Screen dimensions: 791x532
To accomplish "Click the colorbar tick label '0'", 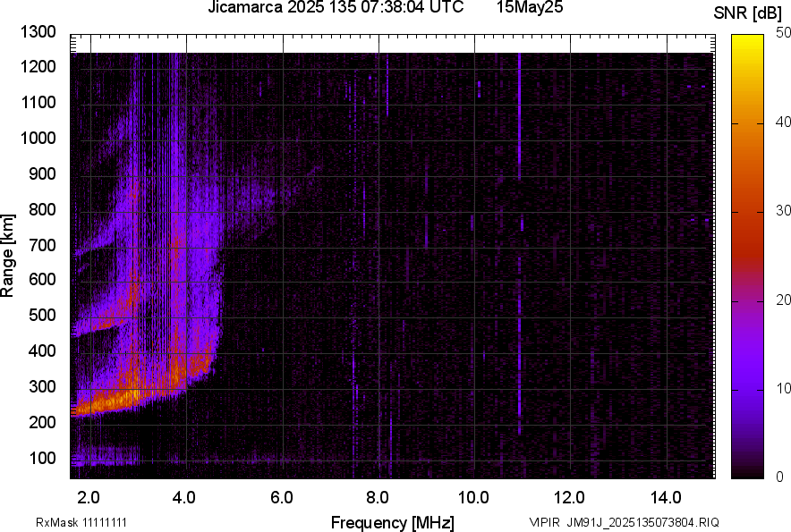I will pos(780,477).
